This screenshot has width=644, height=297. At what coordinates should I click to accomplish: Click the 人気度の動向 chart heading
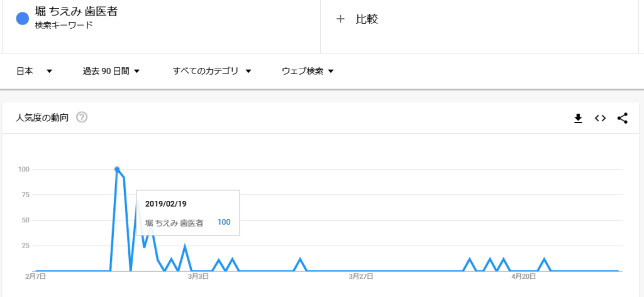42,117
